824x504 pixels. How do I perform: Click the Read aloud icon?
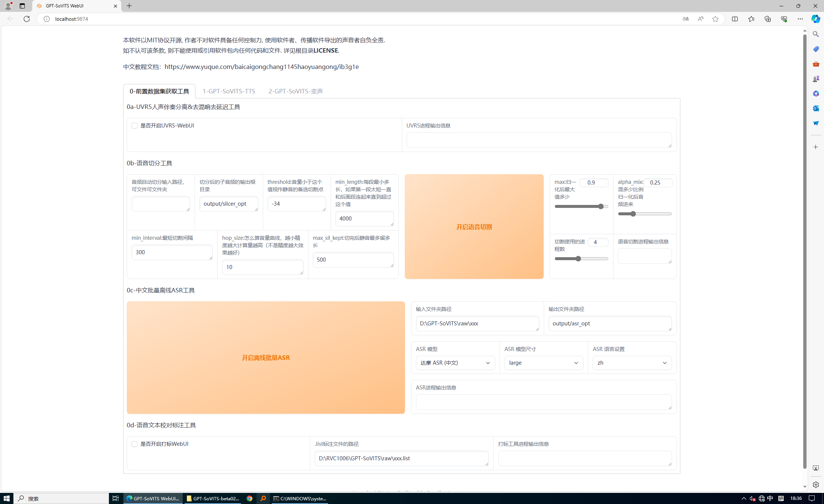pyautogui.click(x=700, y=19)
